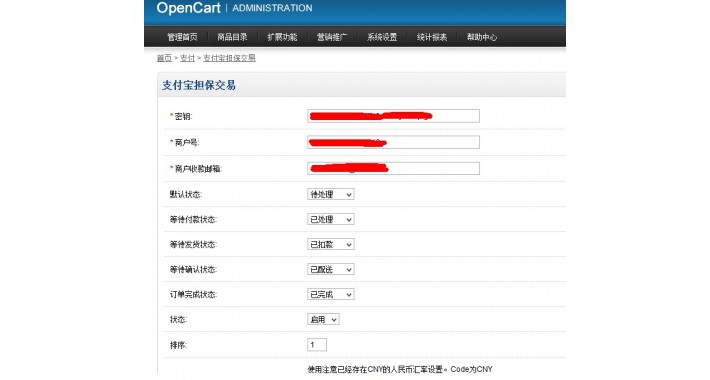The width and height of the screenshot is (710, 380).
Task: Focus the 商户收款邮箱 input field
Action: tap(393, 168)
